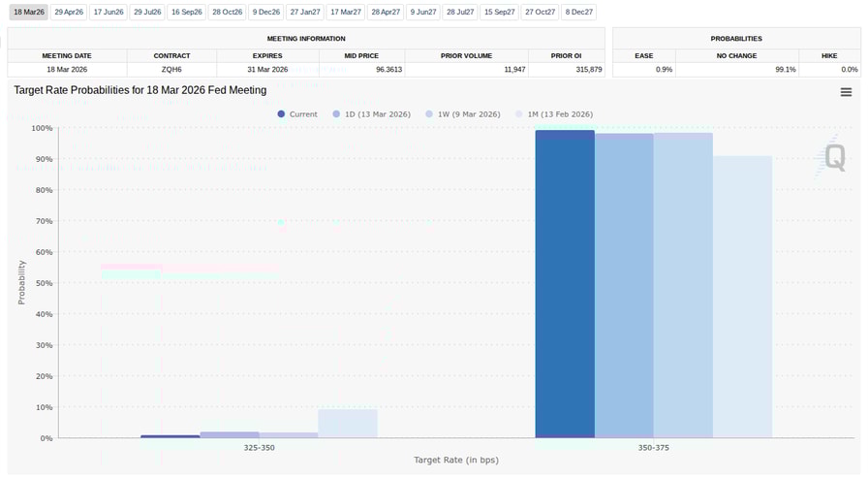Select the 18 Mar26 meeting tab
Image resolution: width=868 pixels, height=478 pixels.
[29, 13]
